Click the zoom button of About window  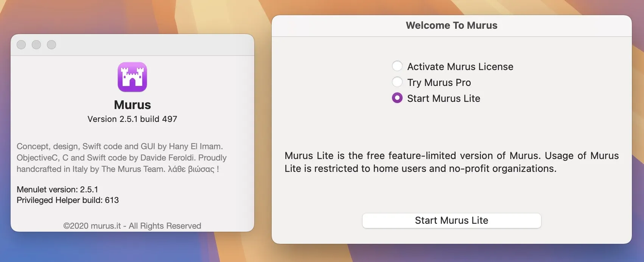click(x=51, y=45)
